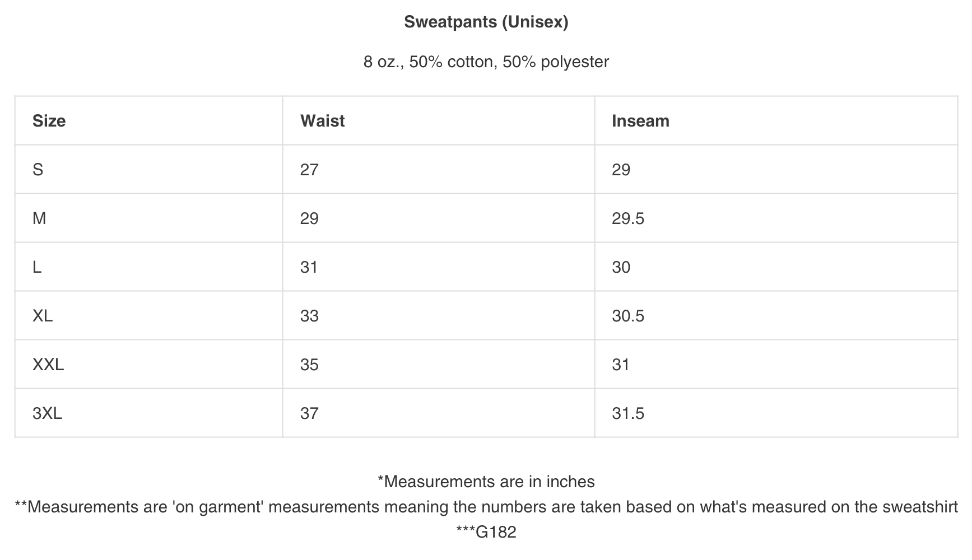Click the fabric composition line under the title
Screen dimensions: 972x560
[x=486, y=62]
